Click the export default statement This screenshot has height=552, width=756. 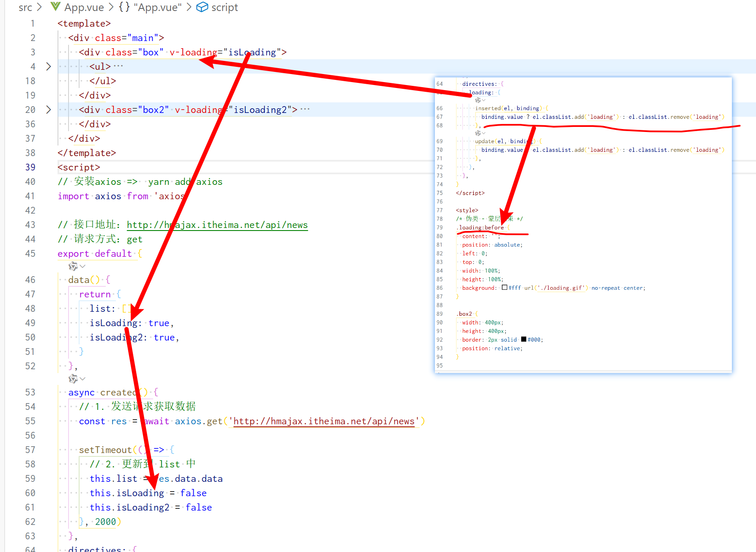point(95,253)
